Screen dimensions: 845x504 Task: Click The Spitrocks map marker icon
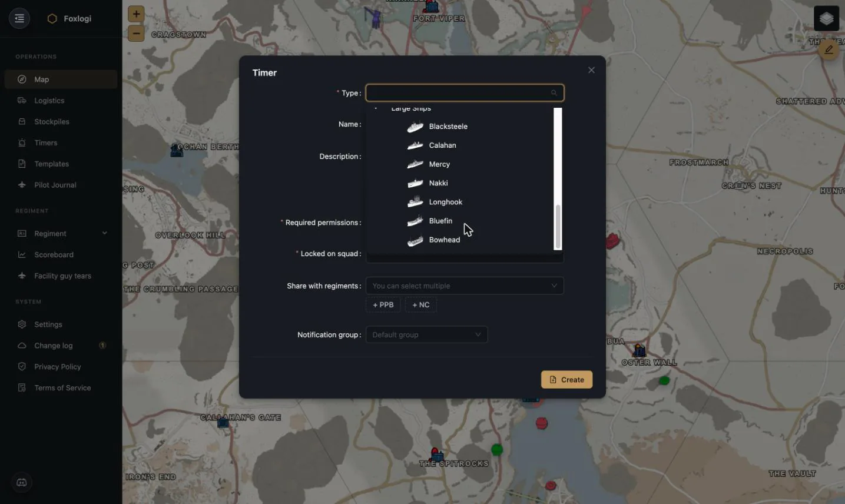[437, 455]
